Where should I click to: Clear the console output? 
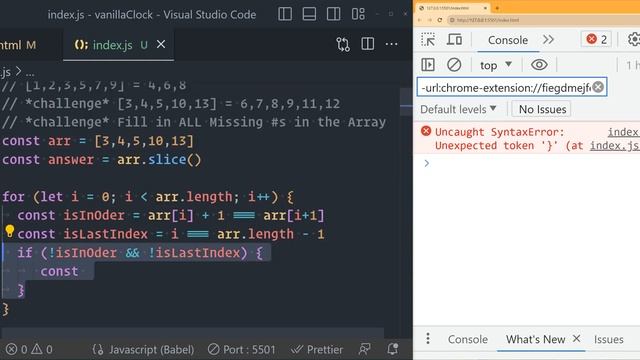(454, 64)
